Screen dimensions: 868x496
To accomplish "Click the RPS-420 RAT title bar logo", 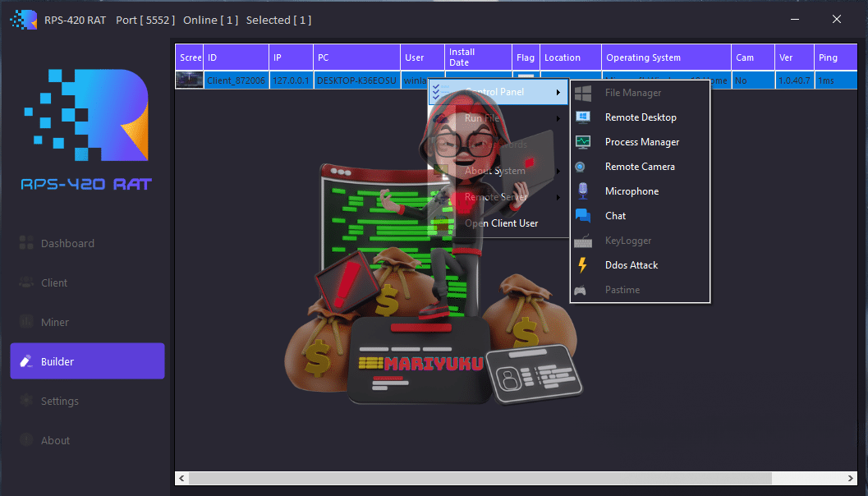I will point(23,20).
